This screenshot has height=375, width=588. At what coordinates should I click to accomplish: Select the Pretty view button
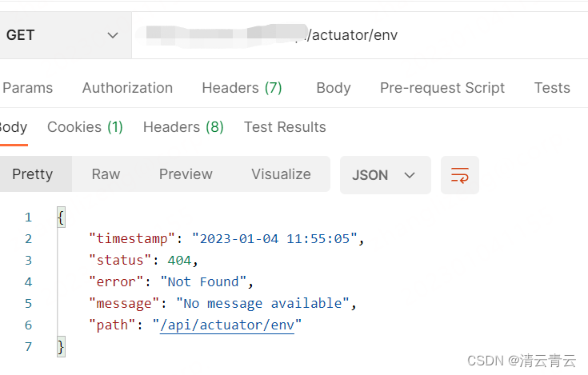(33, 174)
